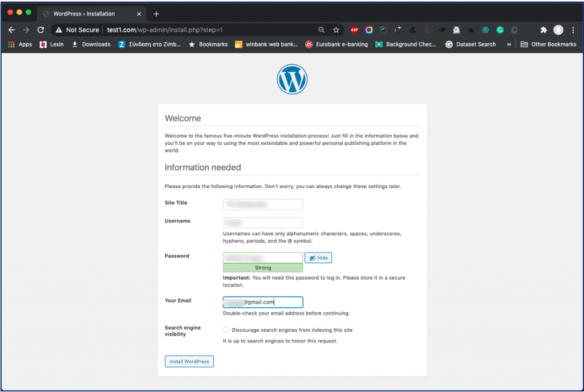584x392 pixels.
Task: Go back with the browser back arrow
Action: pyautogui.click(x=11, y=30)
